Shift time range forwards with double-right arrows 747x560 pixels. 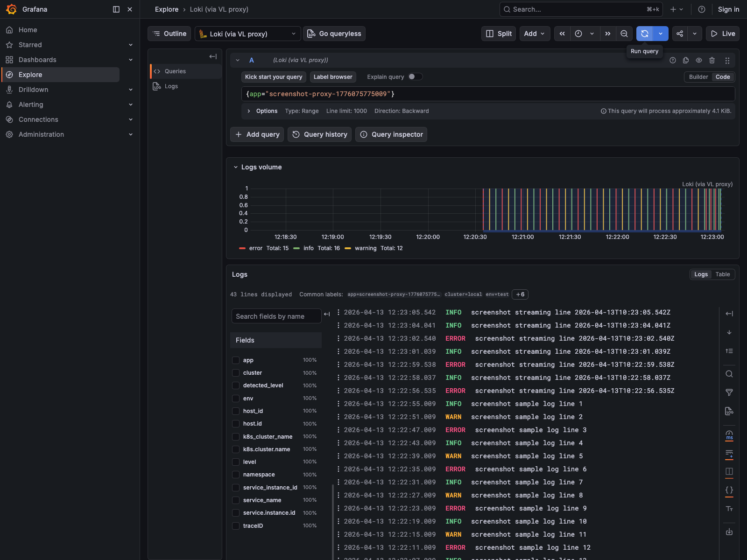click(x=607, y=34)
